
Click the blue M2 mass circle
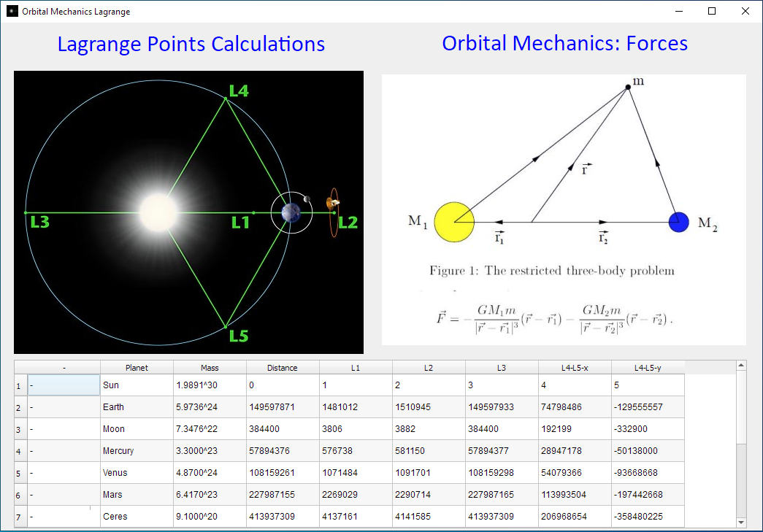pos(679,222)
